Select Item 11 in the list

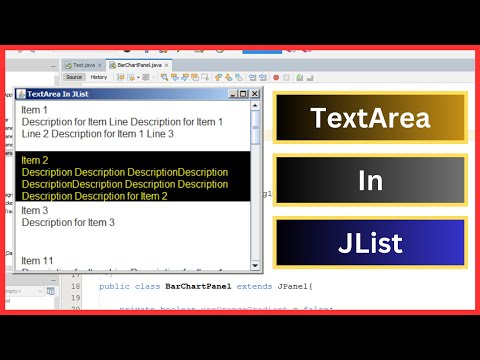tap(133, 261)
